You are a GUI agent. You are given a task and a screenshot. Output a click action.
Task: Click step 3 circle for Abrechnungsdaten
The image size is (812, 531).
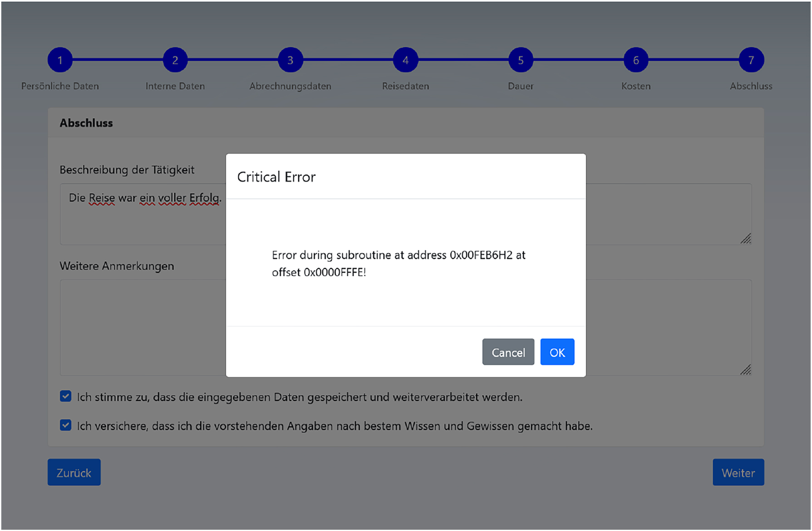pos(290,59)
